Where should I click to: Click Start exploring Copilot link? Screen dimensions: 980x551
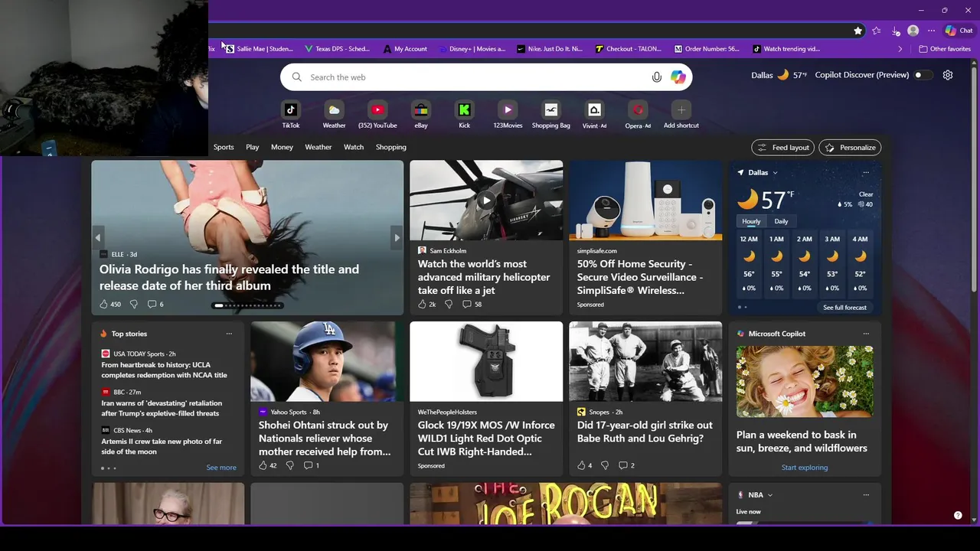point(805,468)
